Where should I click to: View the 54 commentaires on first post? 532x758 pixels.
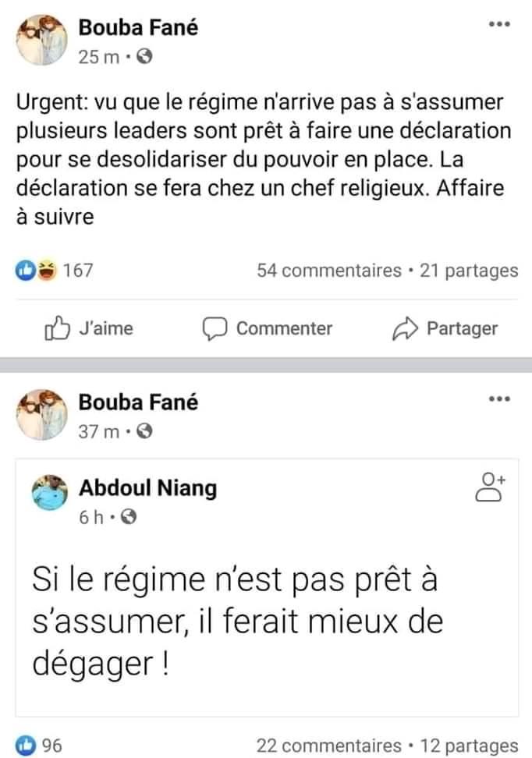(328, 271)
